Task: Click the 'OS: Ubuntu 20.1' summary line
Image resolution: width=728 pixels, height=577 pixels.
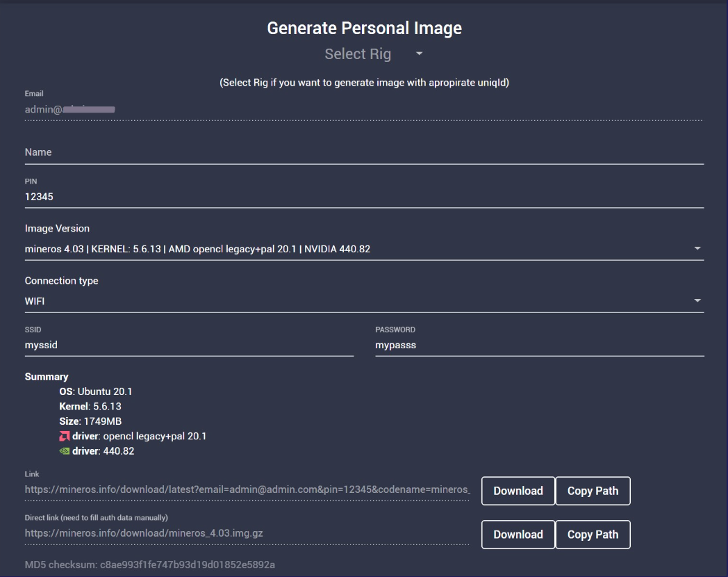Action: pyautogui.click(x=96, y=391)
